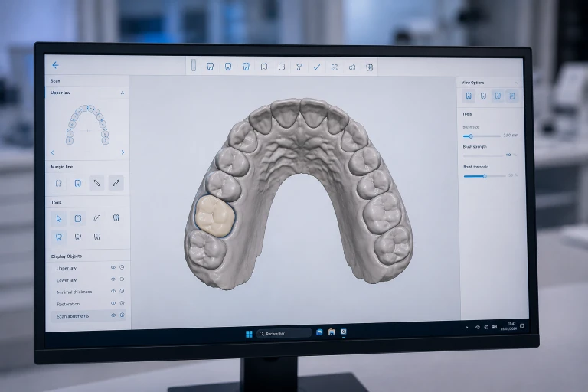Select the Minimal thickness row
The height and width of the screenshot is (392, 588).
[x=88, y=292]
